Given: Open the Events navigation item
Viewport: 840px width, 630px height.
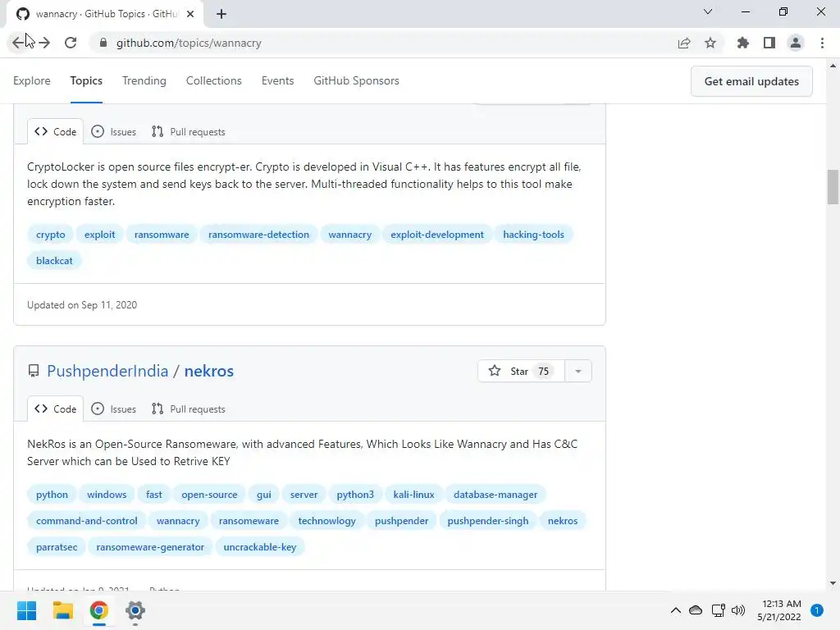Looking at the screenshot, I should (x=277, y=81).
